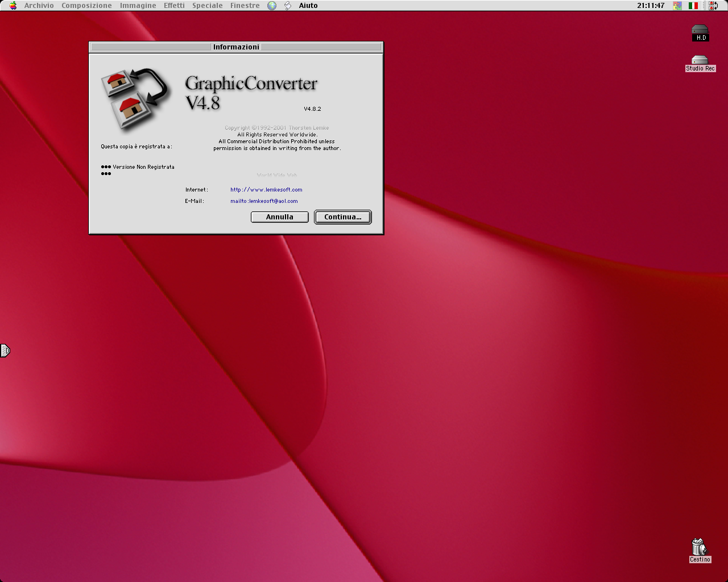Open the Speciale menu
This screenshot has height=582, width=728.
tap(207, 6)
